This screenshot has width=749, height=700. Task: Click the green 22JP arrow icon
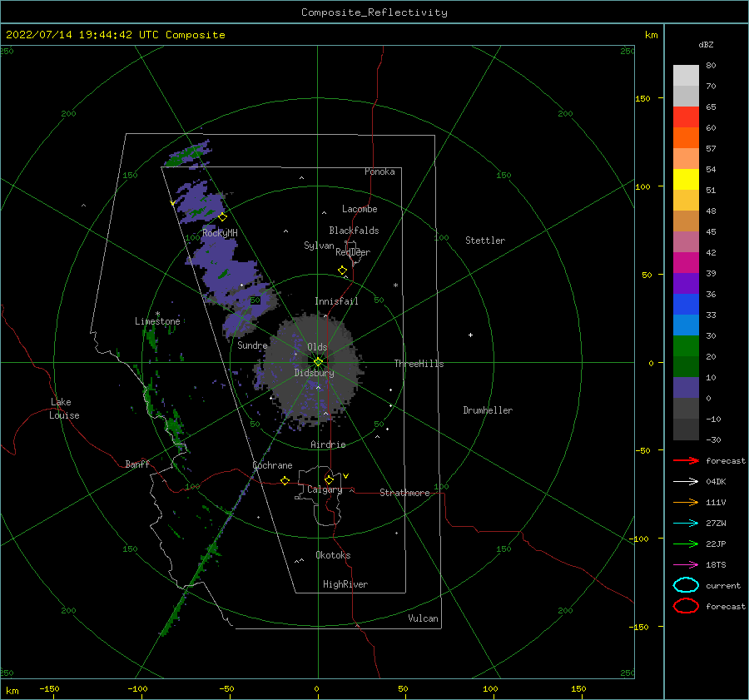click(x=686, y=544)
